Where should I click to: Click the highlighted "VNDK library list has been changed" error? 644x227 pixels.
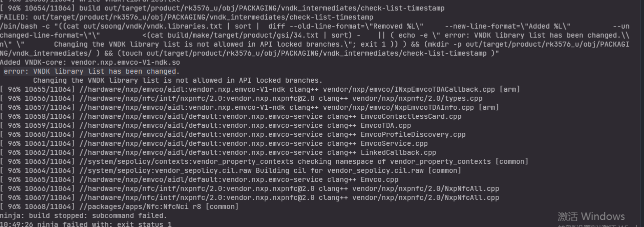(91, 72)
